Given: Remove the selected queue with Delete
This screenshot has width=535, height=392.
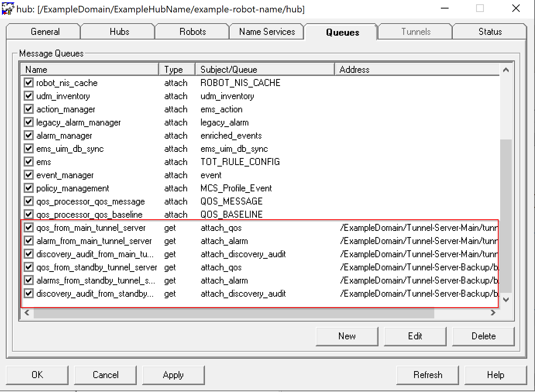Looking at the screenshot, I should click(483, 336).
